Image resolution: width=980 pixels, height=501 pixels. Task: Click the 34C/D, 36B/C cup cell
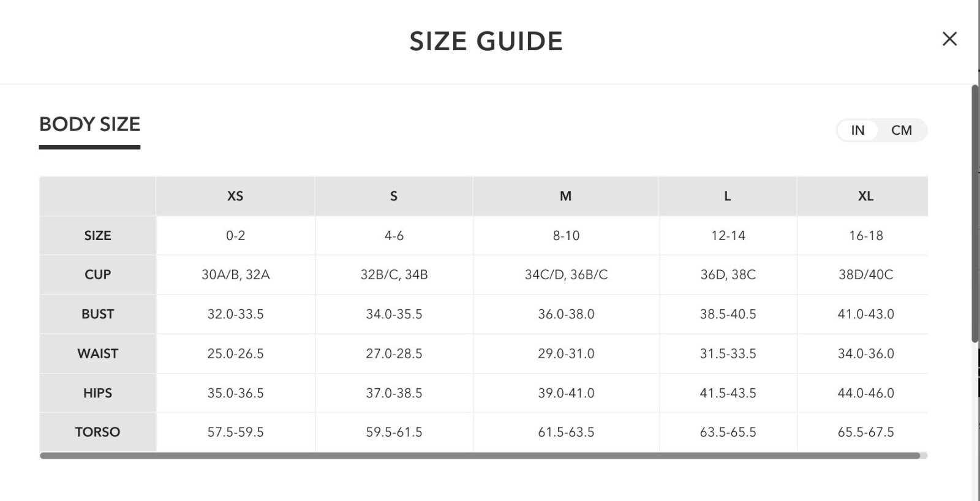[566, 275]
